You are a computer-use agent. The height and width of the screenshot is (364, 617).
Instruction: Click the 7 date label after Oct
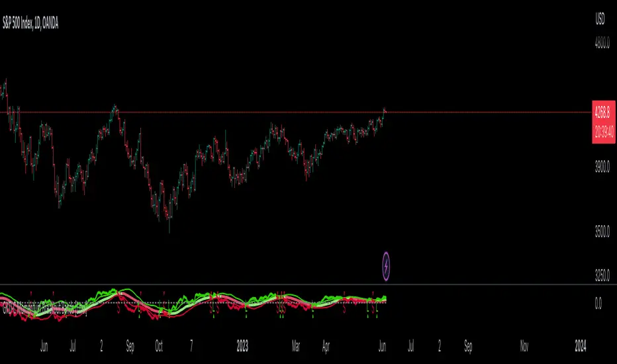click(191, 346)
